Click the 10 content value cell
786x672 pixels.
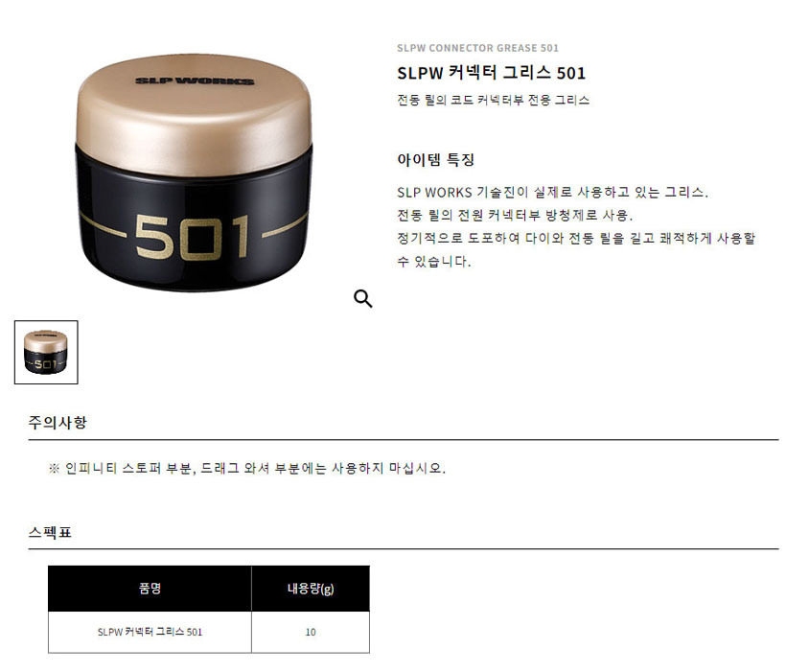point(311,632)
